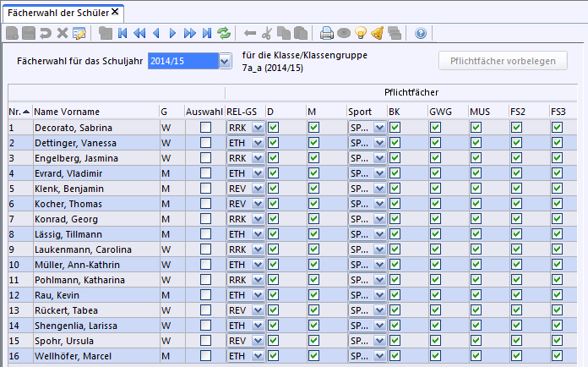Close the Fächerwahl der Schüler tab

tap(115, 12)
